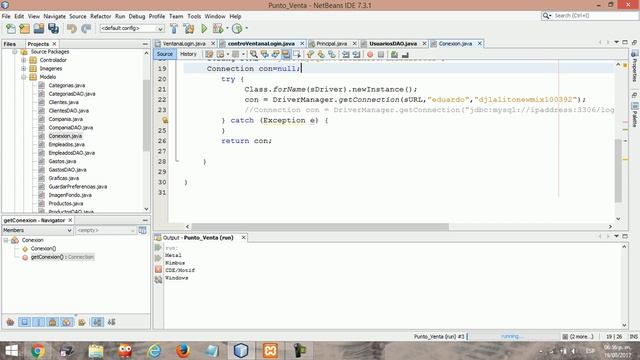Click the Redo toolbar icon
Image resolution: width=640 pixels, height=360 pixels.
(x=86, y=29)
